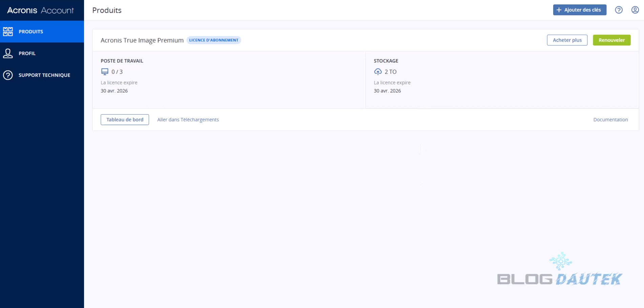Click the workstation monitor icon
The height and width of the screenshot is (308, 644).
pos(105,72)
